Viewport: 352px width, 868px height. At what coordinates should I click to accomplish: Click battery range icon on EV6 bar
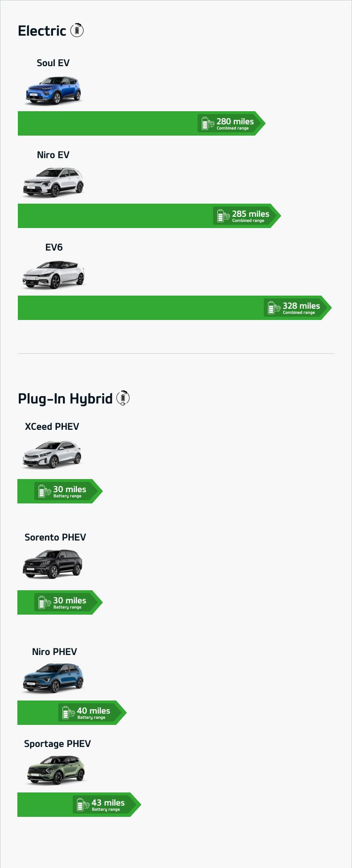click(274, 308)
